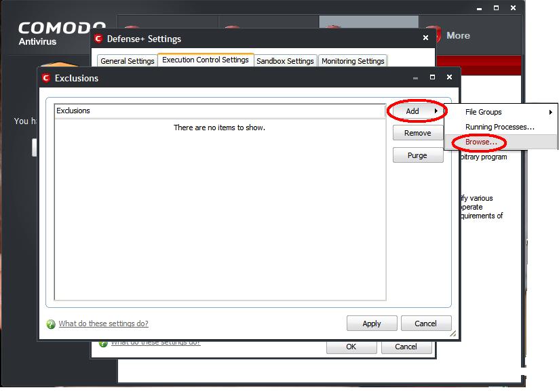Switch to the General Settings tab
Image resolution: width=559 pixels, height=392 pixels.
128,61
